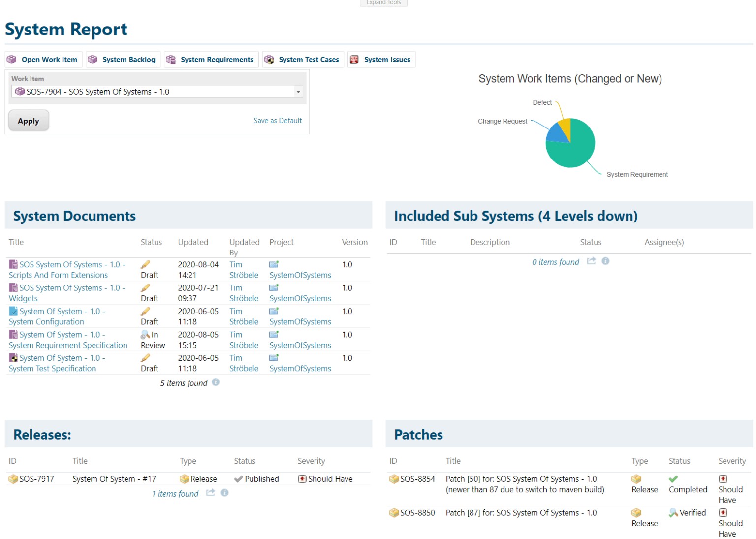Open the SystemOfSystems project link
The width and height of the screenshot is (756, 539).
[x=300, y=275]
